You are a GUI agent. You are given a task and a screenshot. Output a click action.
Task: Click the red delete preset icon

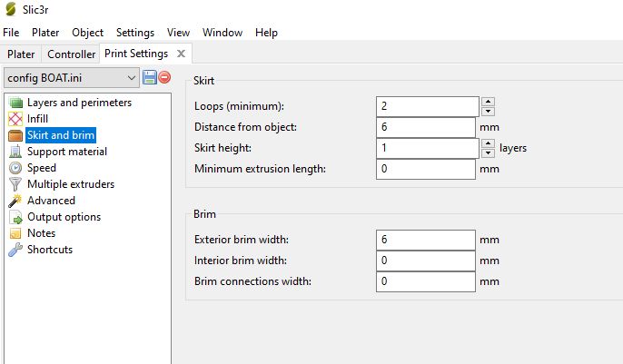click(164, 78)
